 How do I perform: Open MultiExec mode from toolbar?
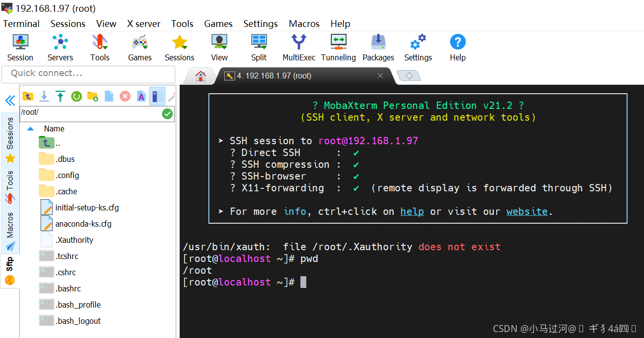tap(299, 48)
